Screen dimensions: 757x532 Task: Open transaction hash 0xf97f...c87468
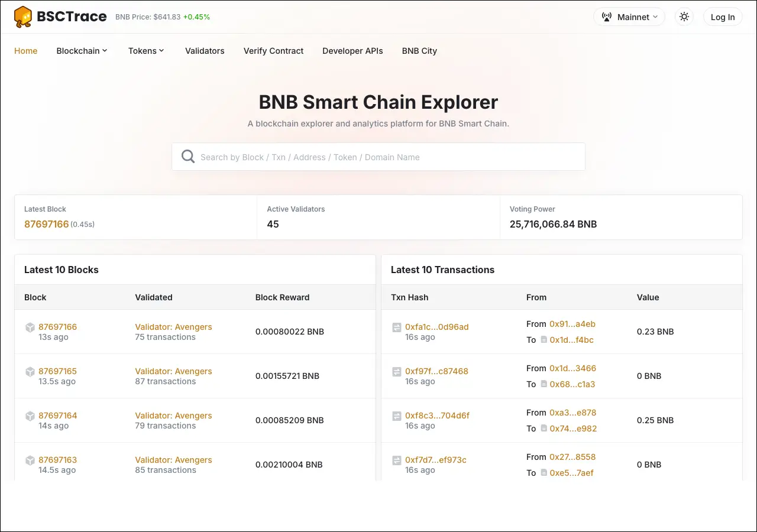[436, 371]
